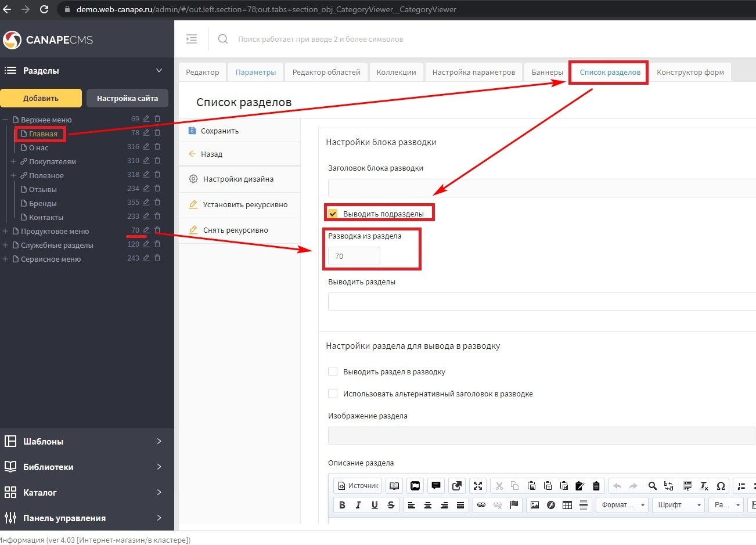Insert a table using editor toolbar icon
756x545 pixels.
[x=567, y=505]
